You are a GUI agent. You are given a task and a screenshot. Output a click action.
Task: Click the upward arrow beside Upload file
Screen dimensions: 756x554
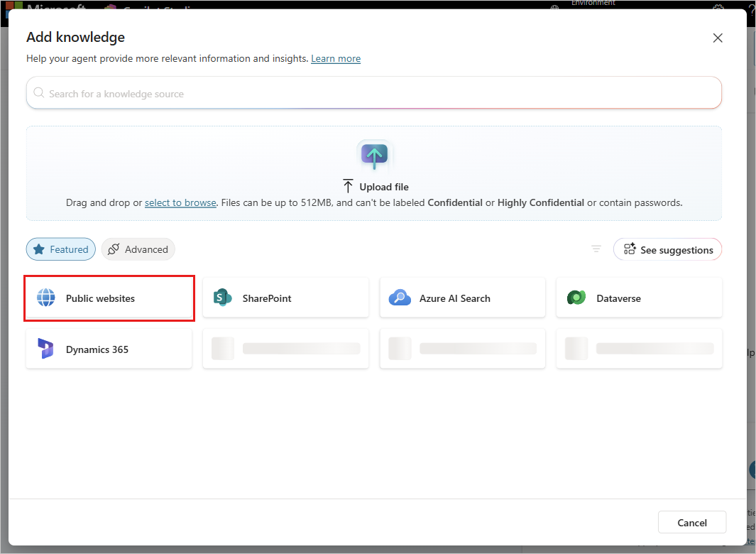pyautogui.click(x=348, y=186)
